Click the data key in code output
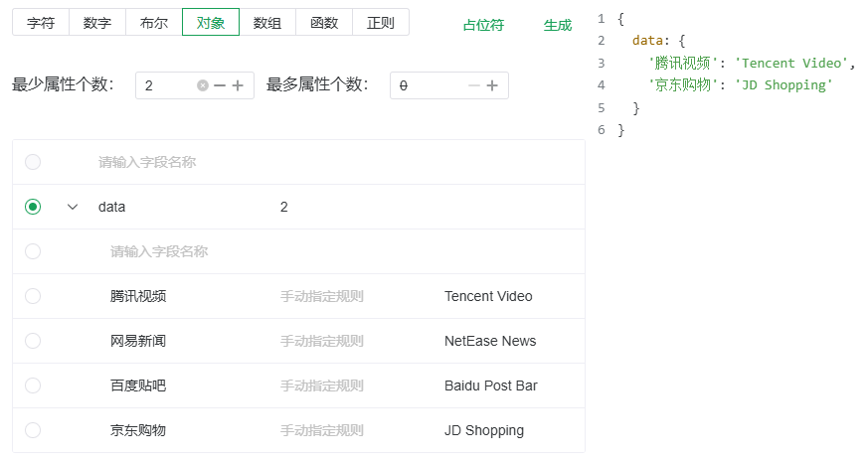 click(x=647, y=41)
